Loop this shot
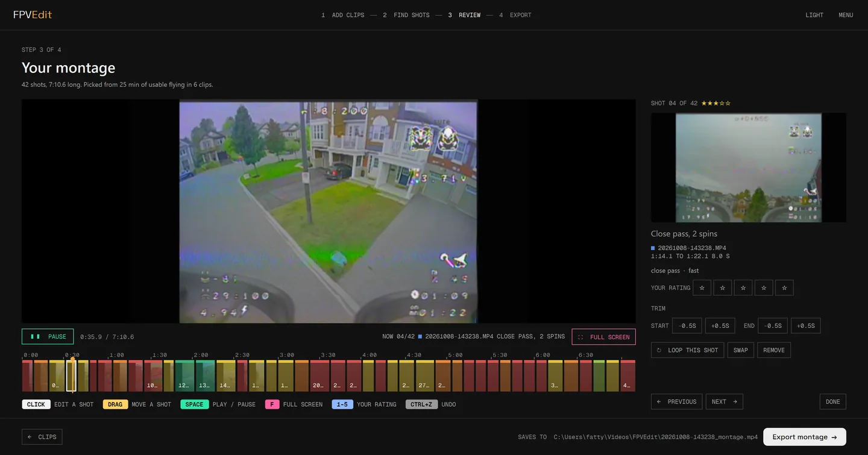Image resolution: width=868 pixels, height=455 pixels. [687, 350]
